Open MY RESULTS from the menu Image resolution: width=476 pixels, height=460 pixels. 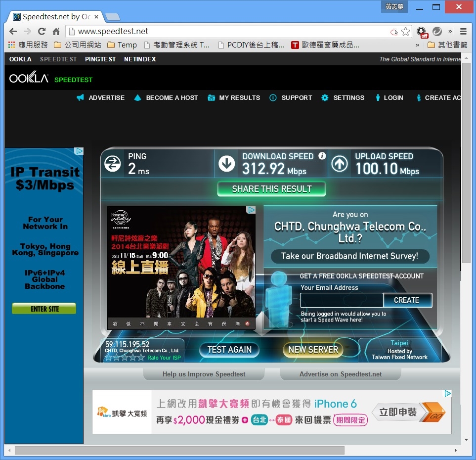(x=234, y=98)
